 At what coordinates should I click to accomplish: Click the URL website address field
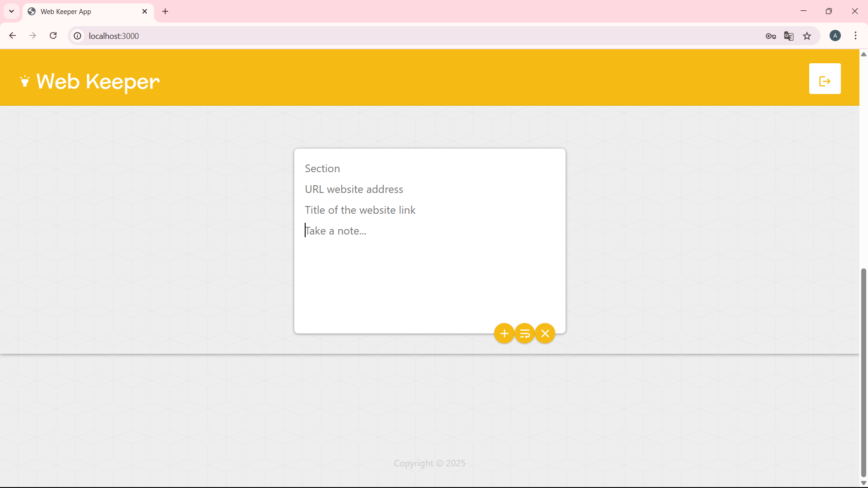pyautogui.click(x=429, y=189)
